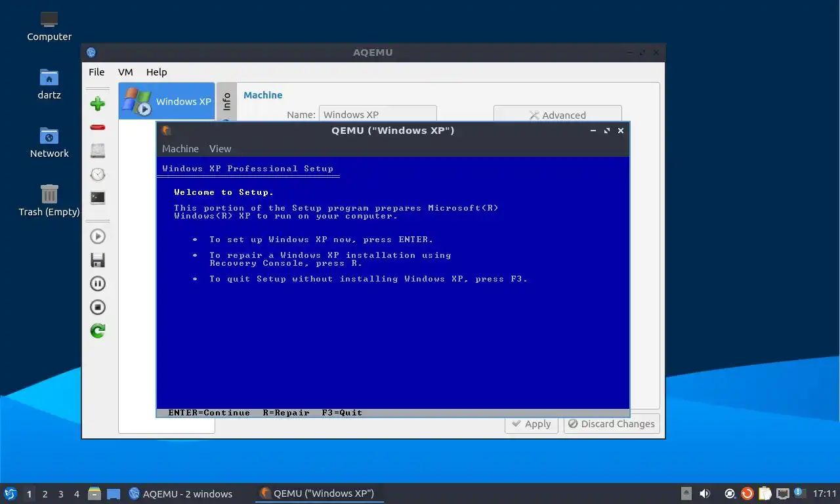Open the View menu in the QEMU window
This screenshot has height=504, width=840.
[x=220, y=149]
